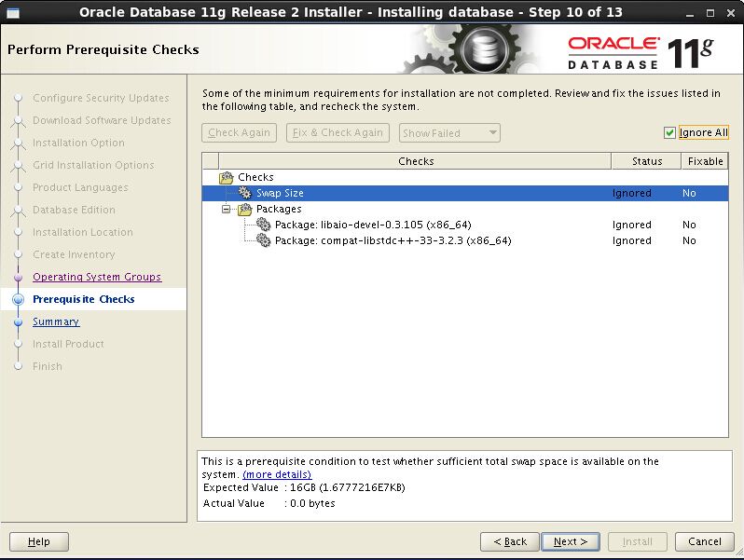Viewport: 744px width, 560px height.
Task: Select the compat-libstdc++-33-3.2.3 package row
Action: (465, 240)
